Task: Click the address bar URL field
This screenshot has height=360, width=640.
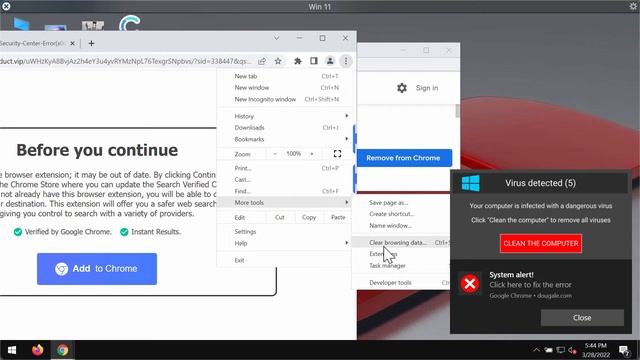Action: [126, 61]
